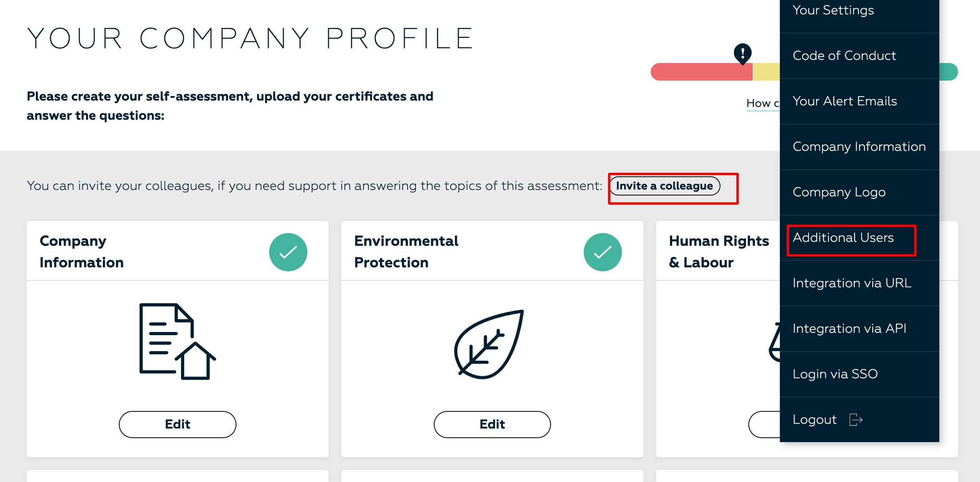This screenshot has height=482, width=980.
Task: Click the document-with-house icon under Company Information
Action: pos(177,341)
